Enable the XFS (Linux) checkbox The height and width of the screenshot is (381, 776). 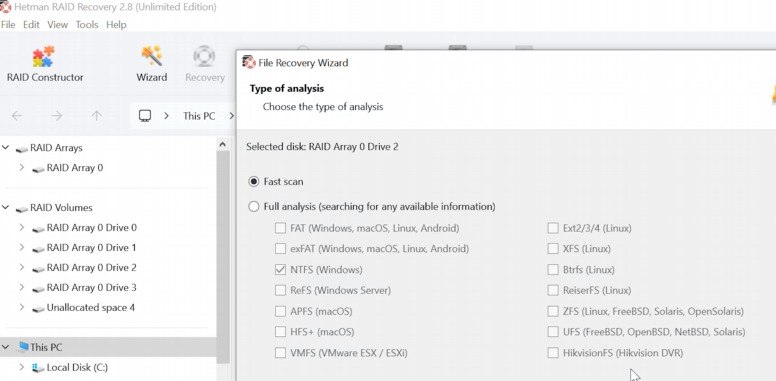[553, 248]
